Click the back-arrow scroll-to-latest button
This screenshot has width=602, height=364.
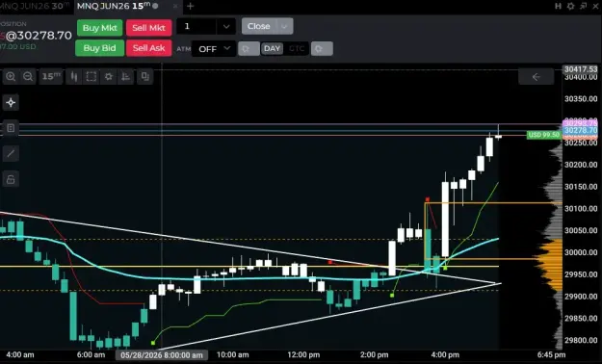536,77
